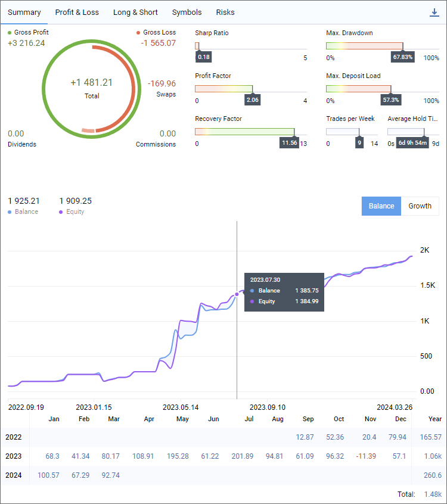Open the Long & Short tab

[135, 13]
